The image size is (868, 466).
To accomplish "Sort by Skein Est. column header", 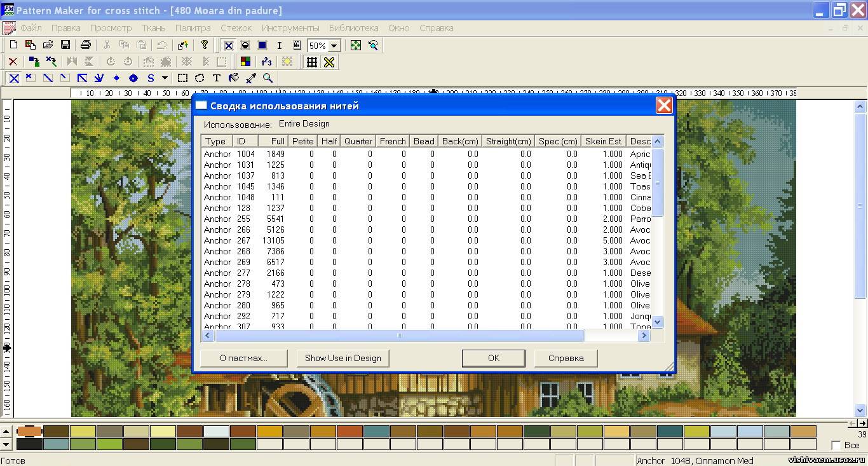I will click(x=604, y=141).
